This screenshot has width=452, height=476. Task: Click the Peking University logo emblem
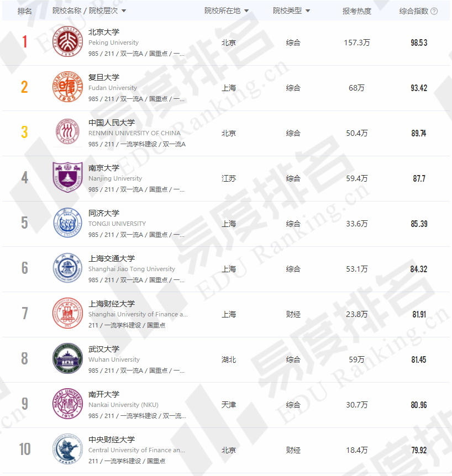click(67, 42)
